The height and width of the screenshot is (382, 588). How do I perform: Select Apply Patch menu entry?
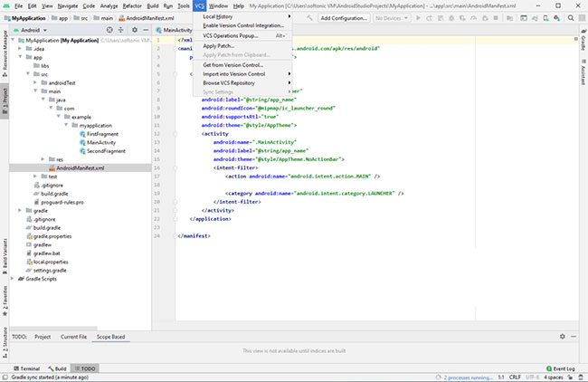(x=242, y=46)
